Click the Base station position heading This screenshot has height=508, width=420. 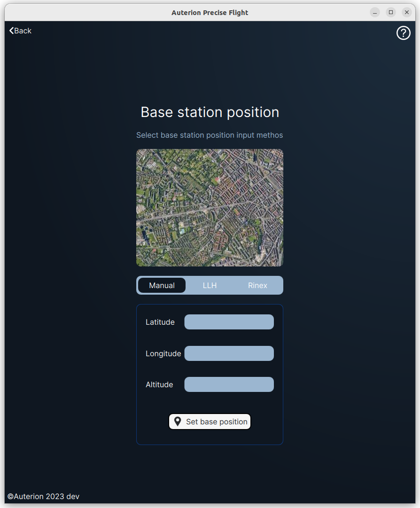[210, 112]
